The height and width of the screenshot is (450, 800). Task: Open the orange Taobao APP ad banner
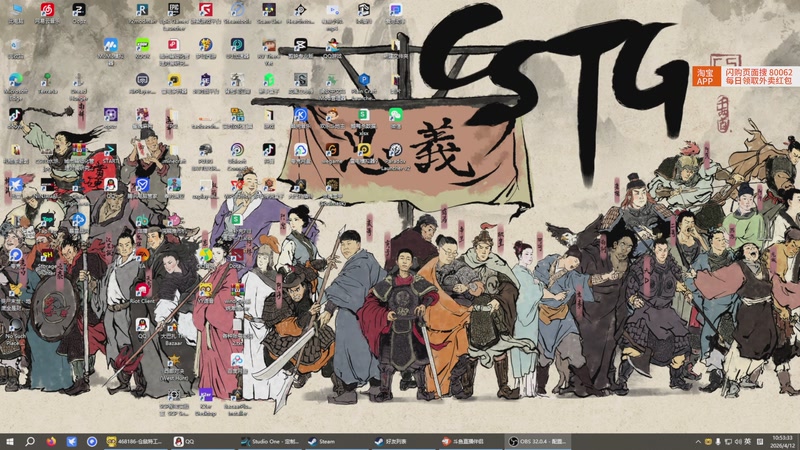(745, 77)
